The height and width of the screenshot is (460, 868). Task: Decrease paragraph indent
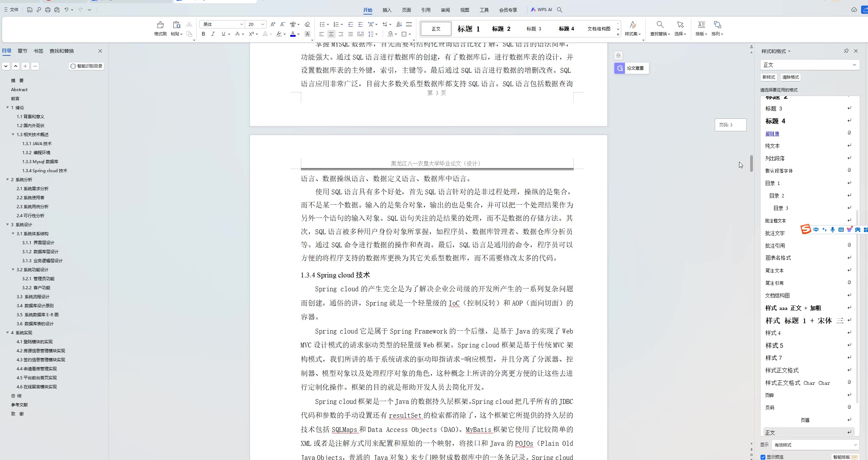pos(350,24)
